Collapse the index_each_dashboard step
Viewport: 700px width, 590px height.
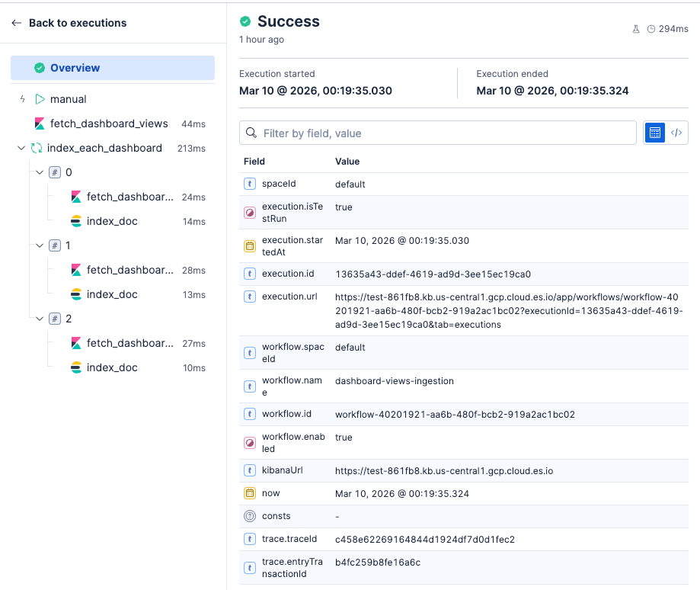point(21,148)
